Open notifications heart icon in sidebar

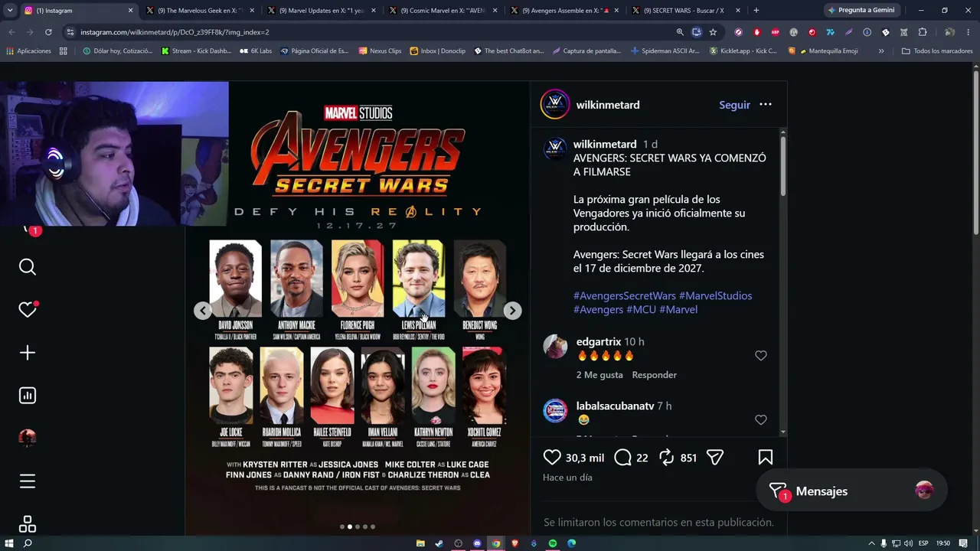28,310
